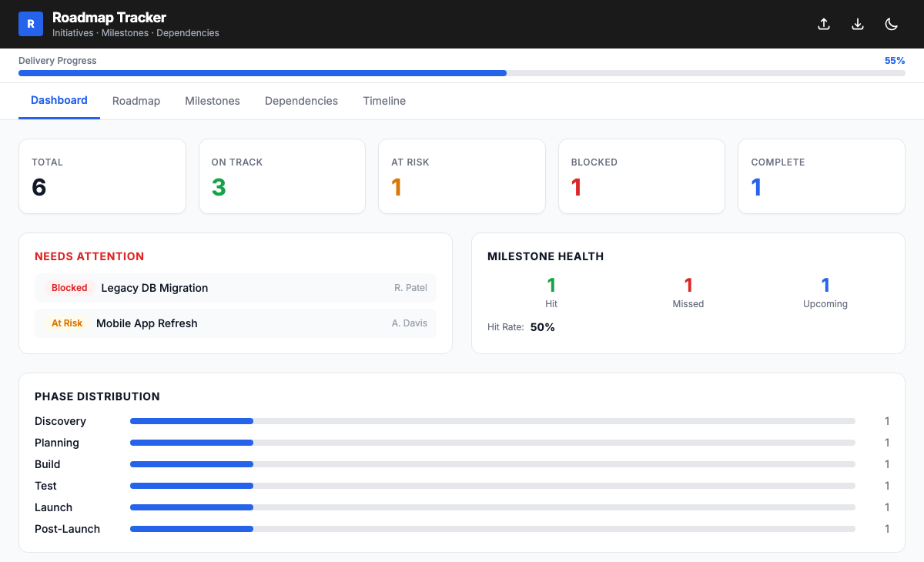
Task: Toggle dark mode with the moon icon
Action: [x=892, y=24]
